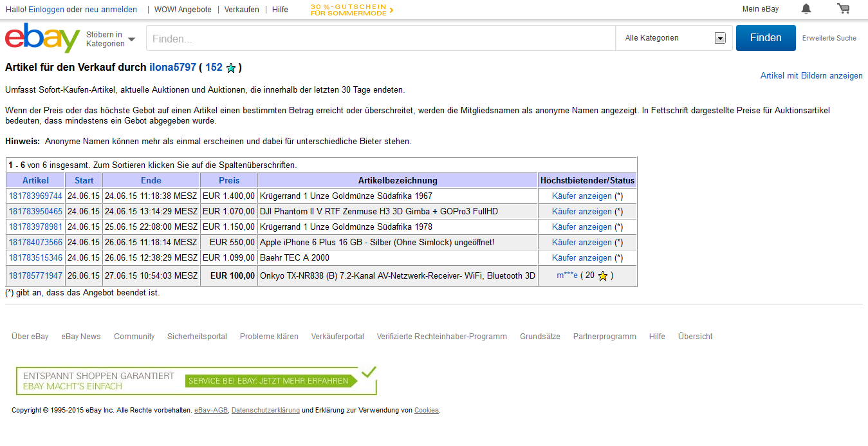Open the Probleme klären footer link
This screenshot has width=868, height=446.
tap(269, 337)
